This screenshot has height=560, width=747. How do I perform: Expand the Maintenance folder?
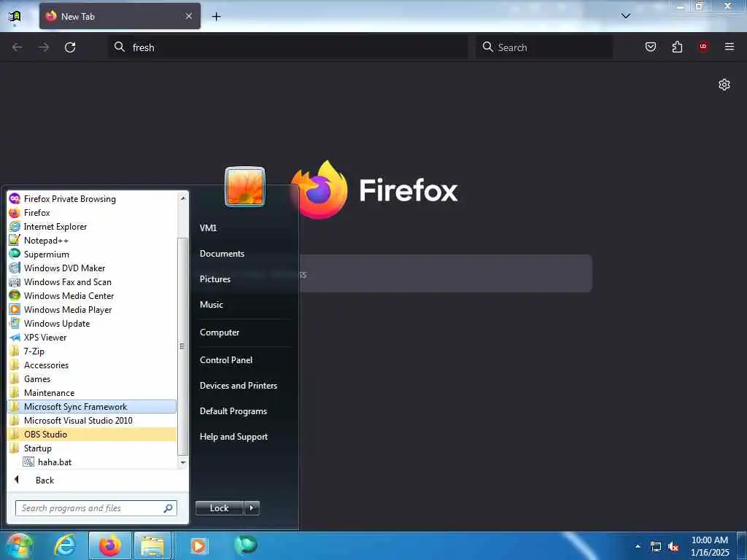93,393
